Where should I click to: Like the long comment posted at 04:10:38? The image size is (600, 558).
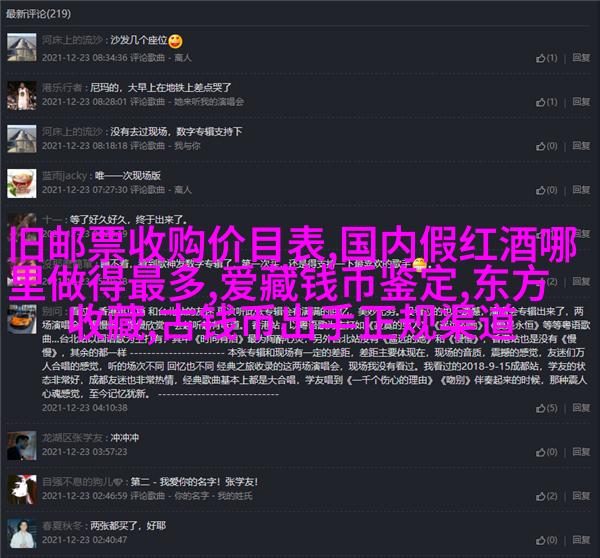546,408
